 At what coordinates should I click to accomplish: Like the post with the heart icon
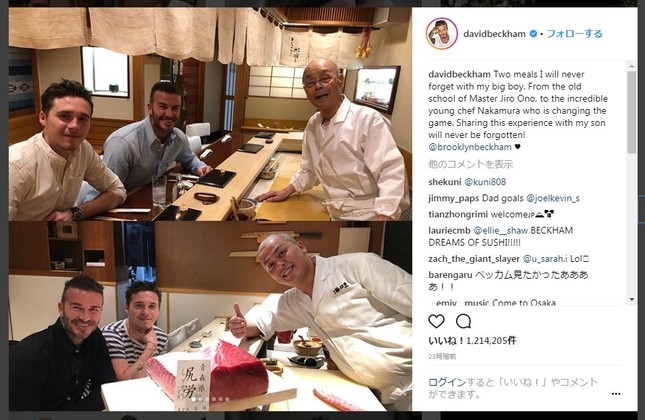(436, 321)
